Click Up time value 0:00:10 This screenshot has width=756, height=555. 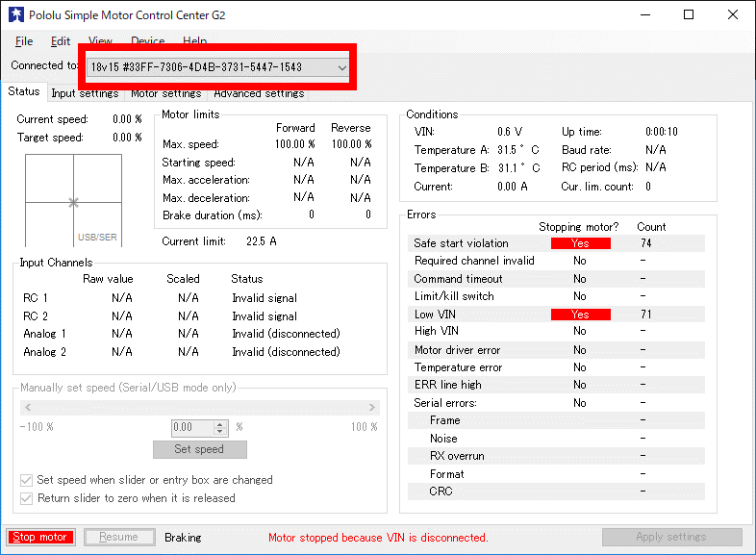point(662,132)
